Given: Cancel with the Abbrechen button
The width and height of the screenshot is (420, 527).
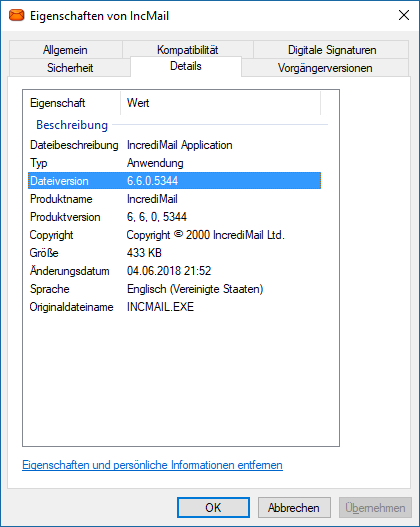Looking at the screenshot, I should point(294,508).
